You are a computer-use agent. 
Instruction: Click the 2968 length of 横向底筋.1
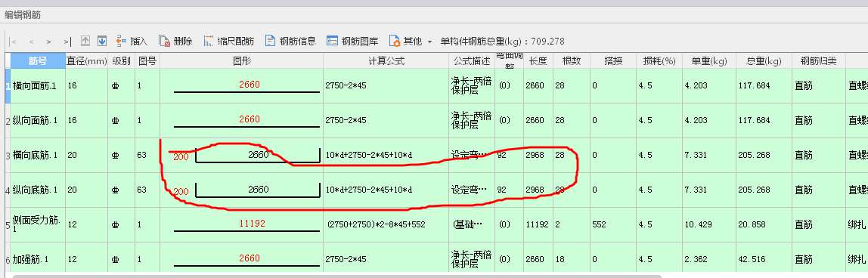click(538, 156)
